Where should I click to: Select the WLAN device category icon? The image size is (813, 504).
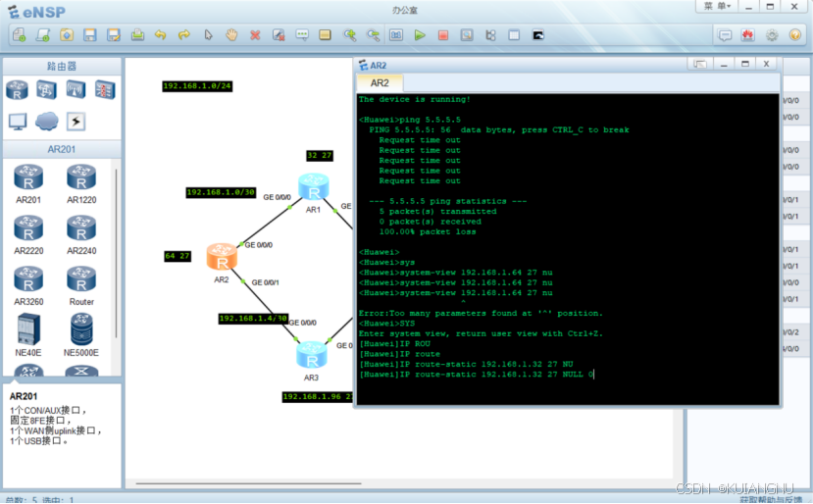[76, 89]
